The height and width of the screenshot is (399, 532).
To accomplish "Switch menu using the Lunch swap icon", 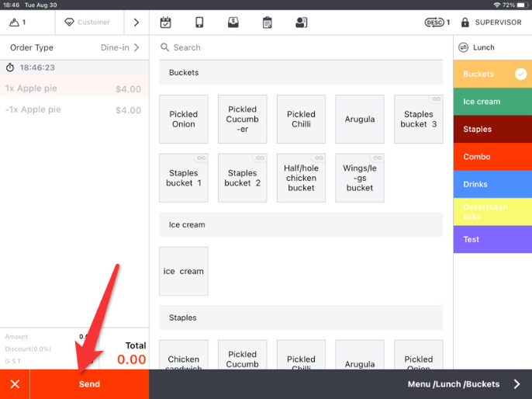I will 464,47.
